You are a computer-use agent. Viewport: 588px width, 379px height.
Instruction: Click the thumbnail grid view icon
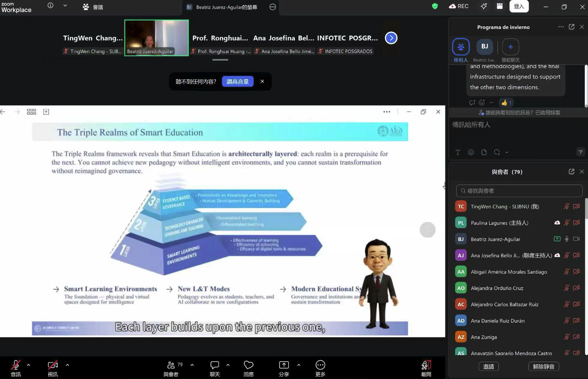31,112
